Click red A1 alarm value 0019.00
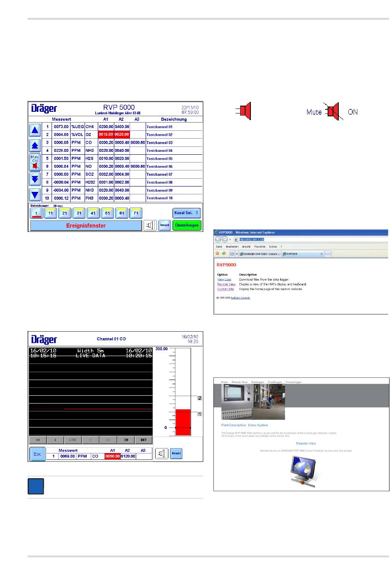Screen dimensions: 392x569 106,135
